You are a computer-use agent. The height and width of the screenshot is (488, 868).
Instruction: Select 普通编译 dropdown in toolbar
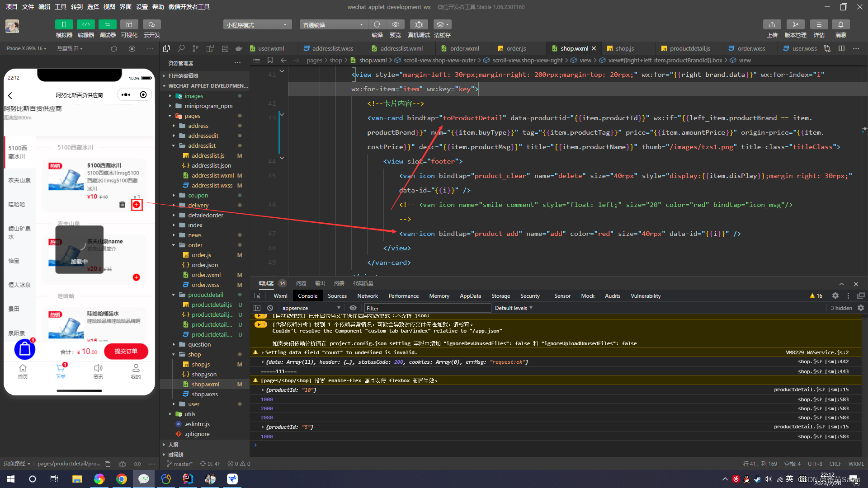[x=332, y=24]
